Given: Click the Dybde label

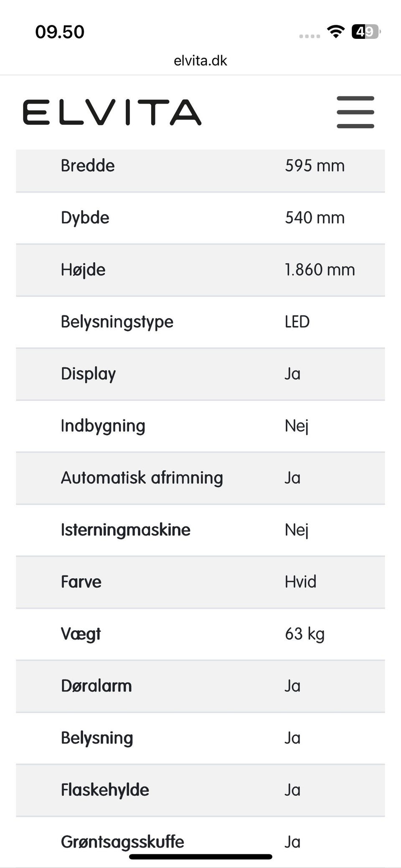Looking at the screenshot, I should point(85,218).
